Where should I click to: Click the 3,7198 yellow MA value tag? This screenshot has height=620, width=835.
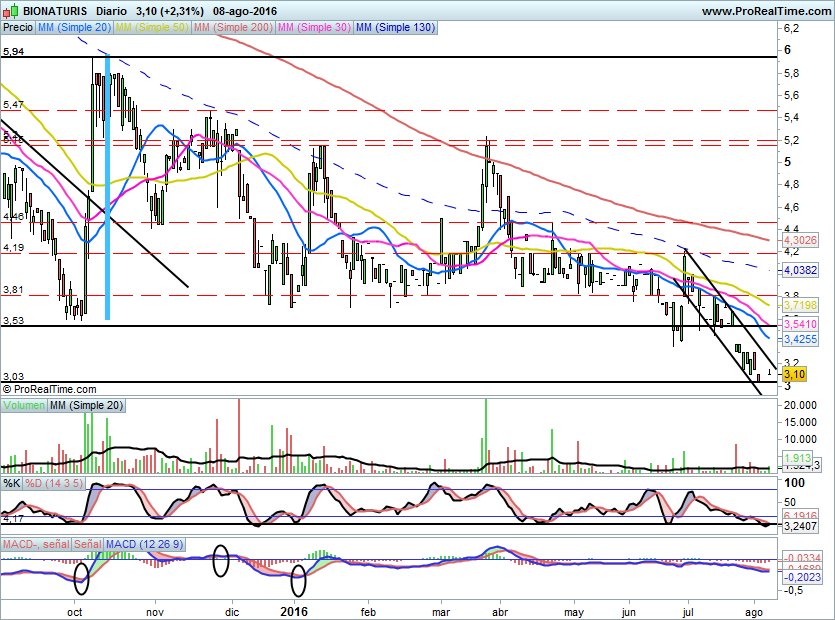tap(800, 305)
